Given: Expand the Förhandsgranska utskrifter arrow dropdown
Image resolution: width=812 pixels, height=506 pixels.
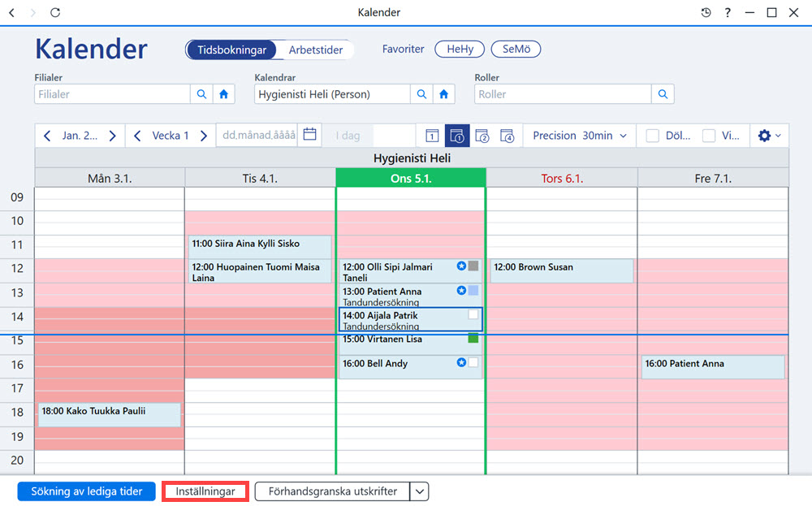Looking at the screenshot, I should (x=420, y=491).
